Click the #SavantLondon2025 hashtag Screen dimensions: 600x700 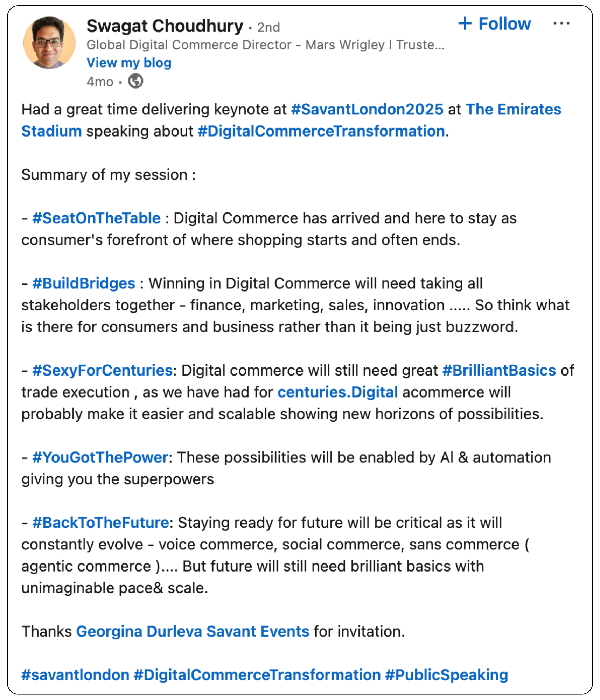(367, 109)
